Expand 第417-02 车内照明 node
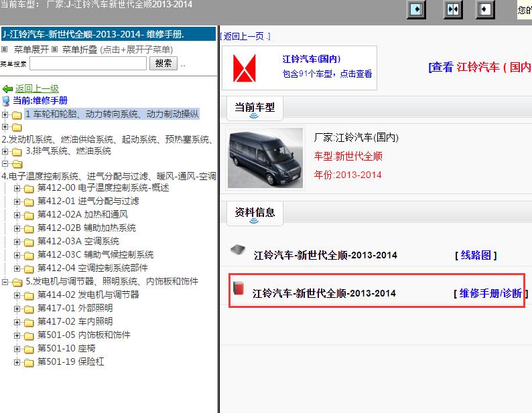Viewport: 532px width, 413px height. click(x=17, y=322)
